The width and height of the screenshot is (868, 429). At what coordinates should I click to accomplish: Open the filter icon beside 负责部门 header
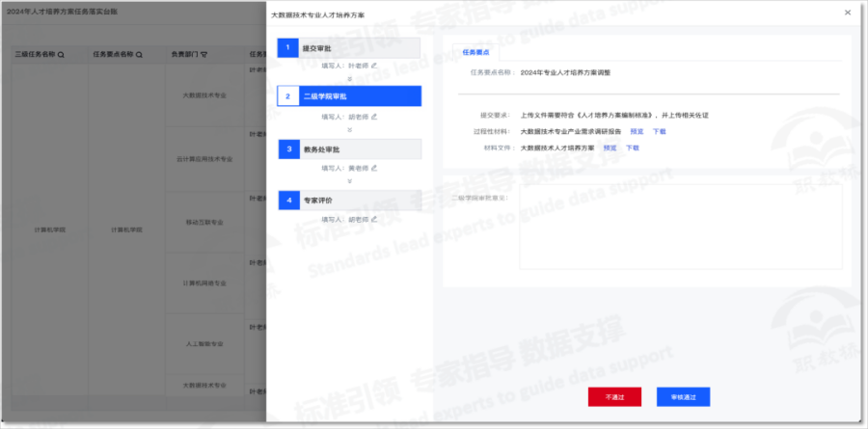(x=204, y=55)
